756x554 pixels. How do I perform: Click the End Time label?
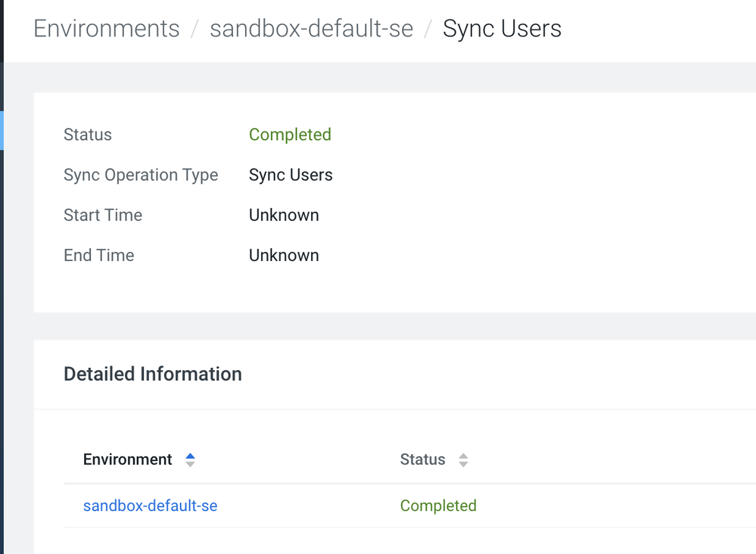[99, 255]
